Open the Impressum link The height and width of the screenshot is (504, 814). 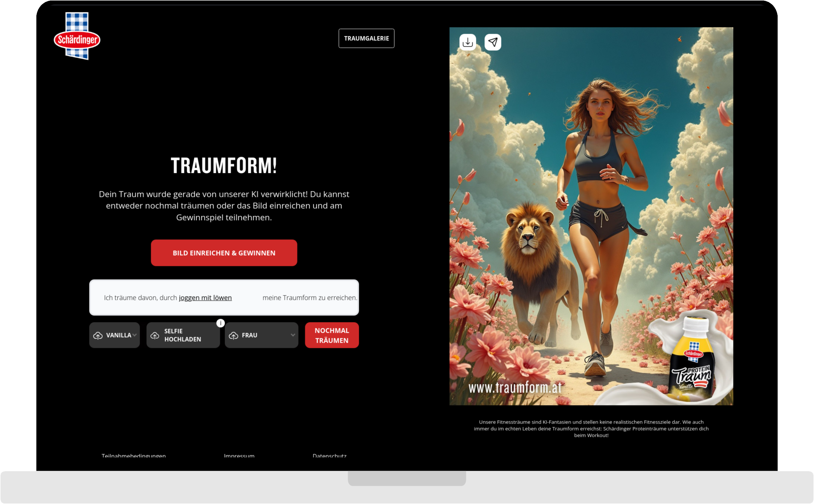pos(239,456)
